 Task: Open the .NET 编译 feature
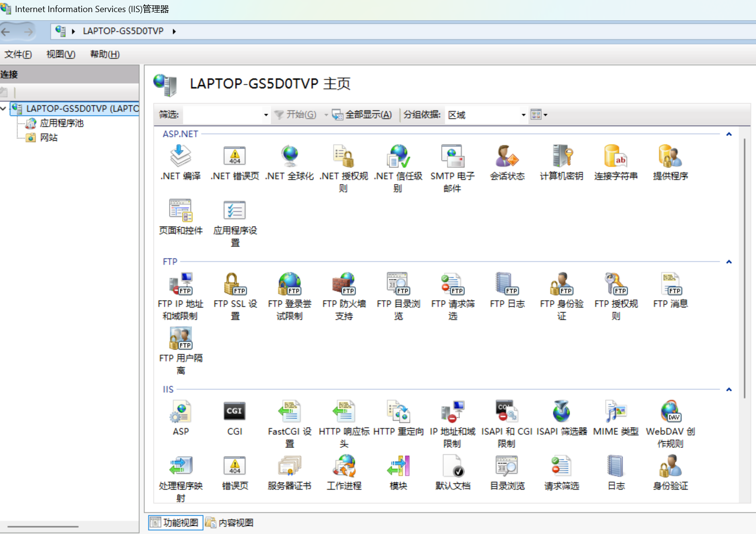180,163
